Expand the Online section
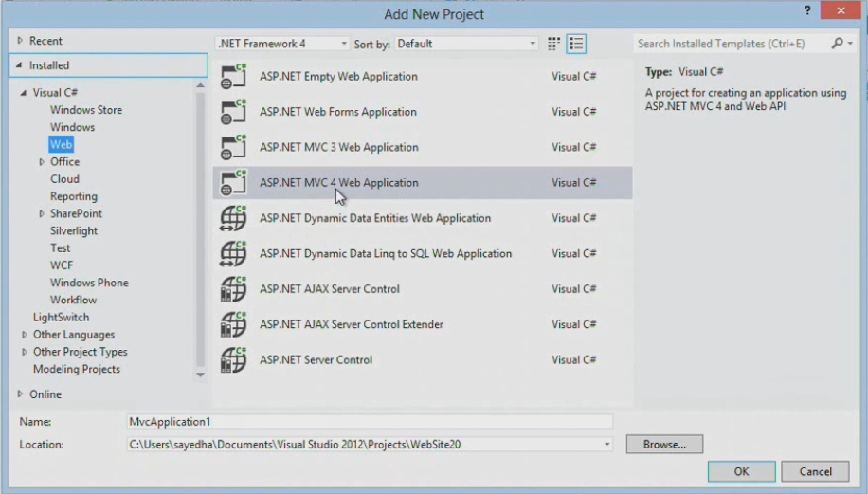This screenshot has width=868, height=494. 20,393
